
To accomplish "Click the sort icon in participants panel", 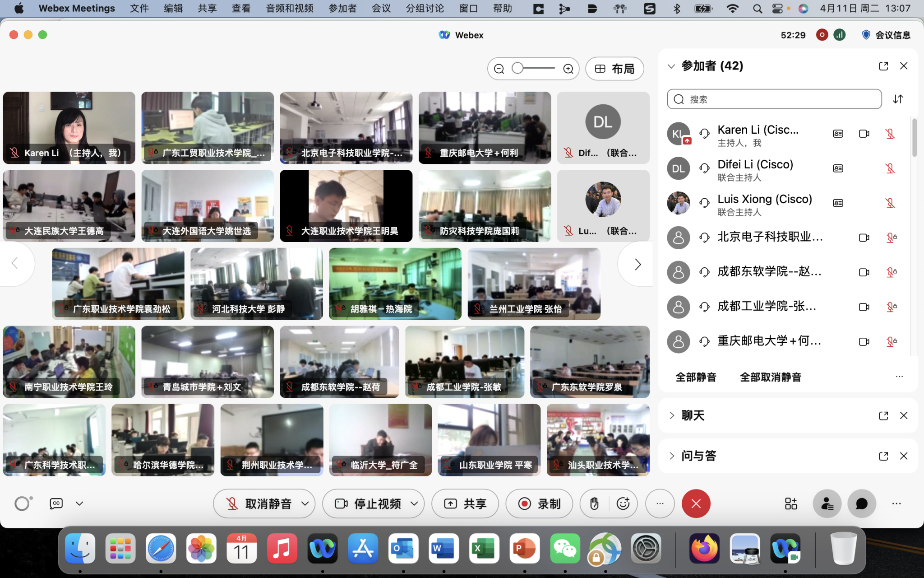I will click(x=898, y=99).
